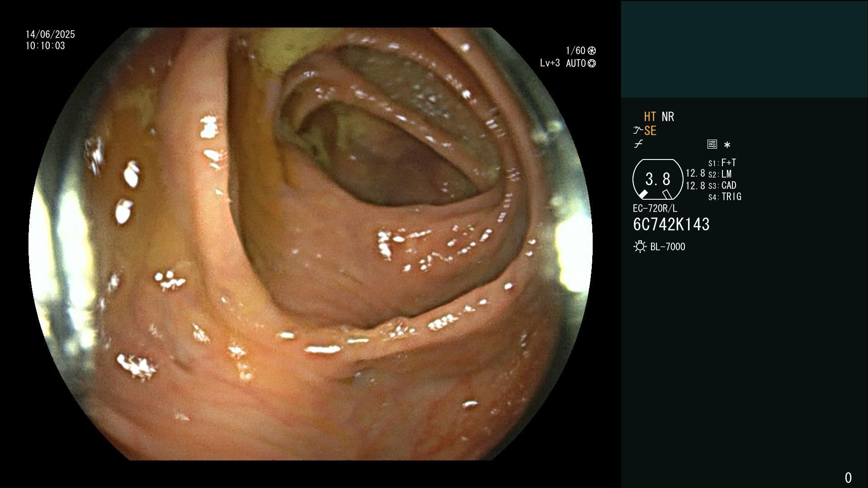
Task: Click the lower 12.8 diameter value
Action: pos(695,186)
